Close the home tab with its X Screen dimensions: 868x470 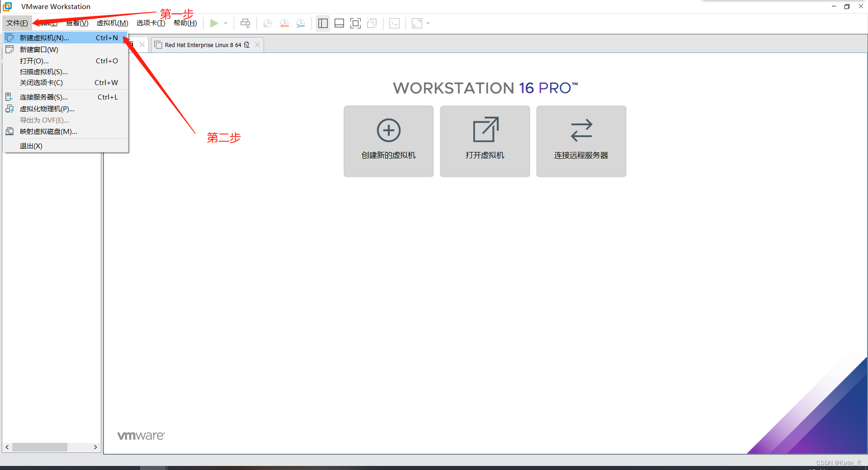(142, 45)
